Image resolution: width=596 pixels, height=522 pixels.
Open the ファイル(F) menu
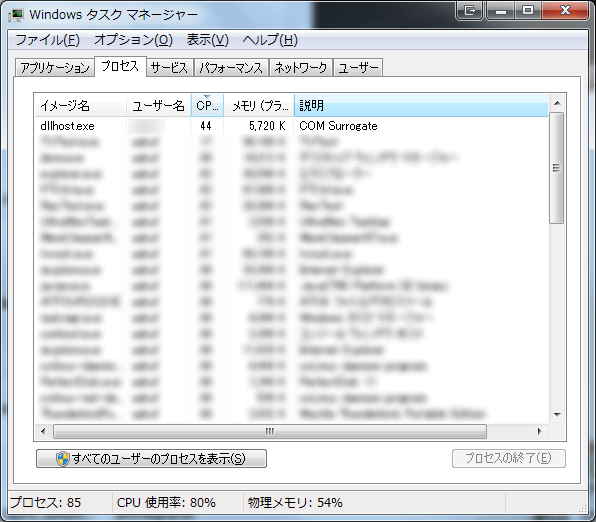48,40
